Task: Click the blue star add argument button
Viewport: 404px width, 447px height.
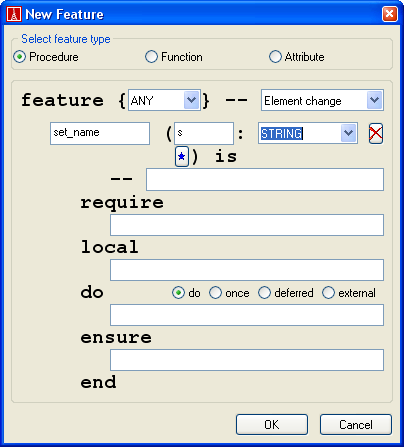Action: [x=182, y=156]
